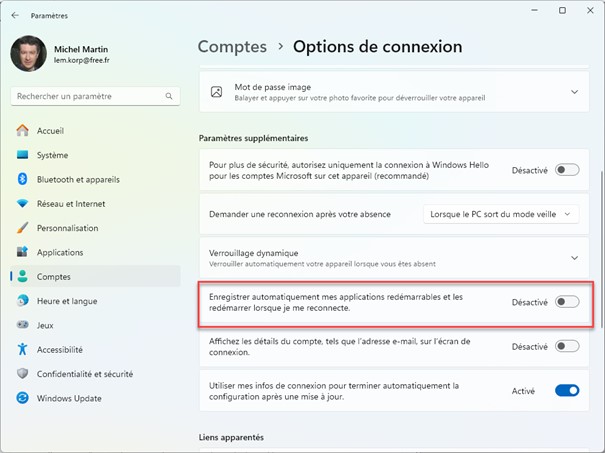Click the Windows Update icon in sidebar
The image size is (605, 453).
coord(22,398)
